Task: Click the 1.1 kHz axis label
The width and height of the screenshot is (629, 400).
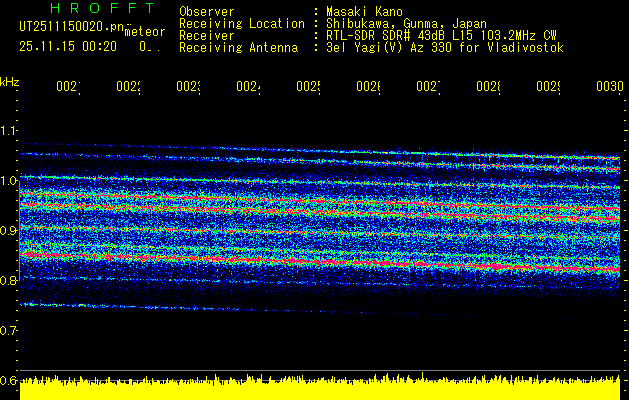Action: (8, 130)
